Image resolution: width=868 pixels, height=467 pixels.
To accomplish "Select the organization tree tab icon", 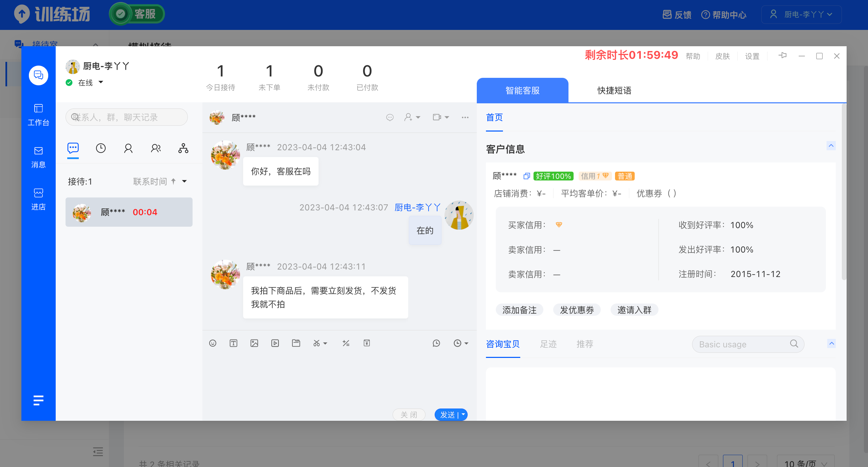I will [183, 148].
